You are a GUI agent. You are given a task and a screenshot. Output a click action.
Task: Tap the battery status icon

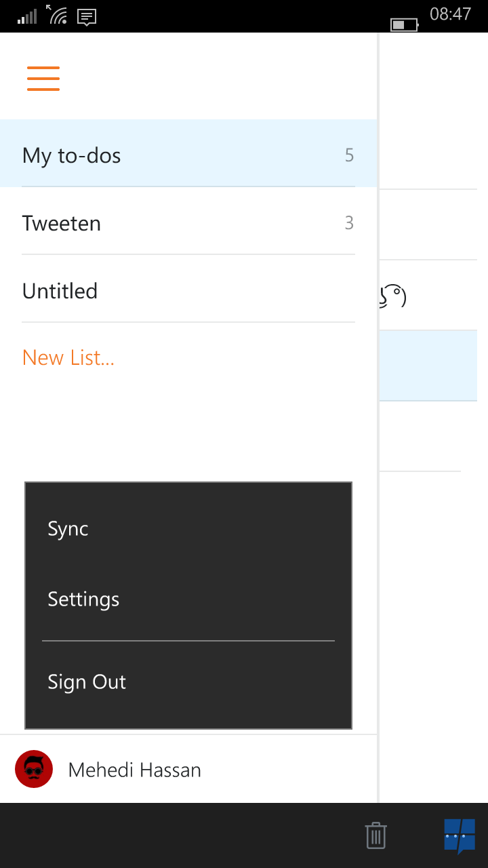pos(405,24)
